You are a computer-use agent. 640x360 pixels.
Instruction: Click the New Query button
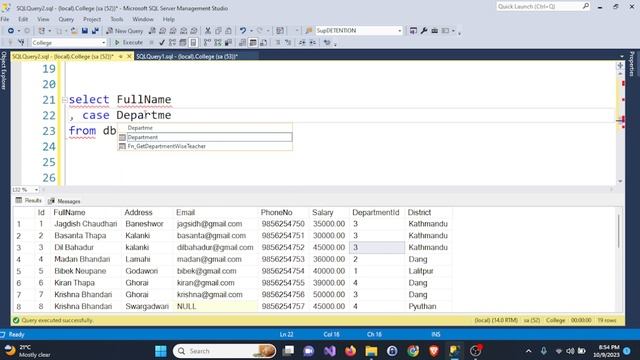pos(124,31)
